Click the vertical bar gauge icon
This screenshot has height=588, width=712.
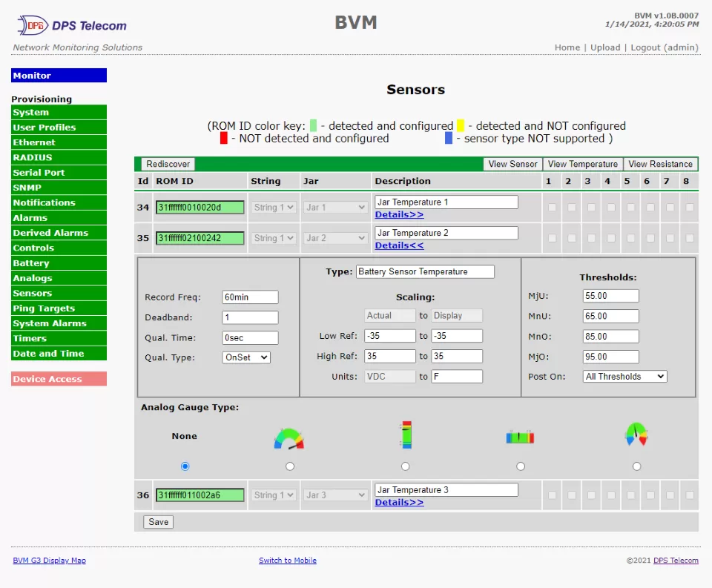(x=405, y=435)
